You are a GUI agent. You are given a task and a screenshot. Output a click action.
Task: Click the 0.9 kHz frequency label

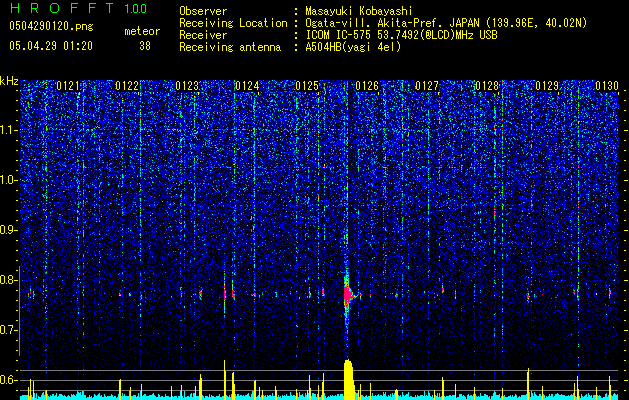pyautogui.click(x=9, y=230)
